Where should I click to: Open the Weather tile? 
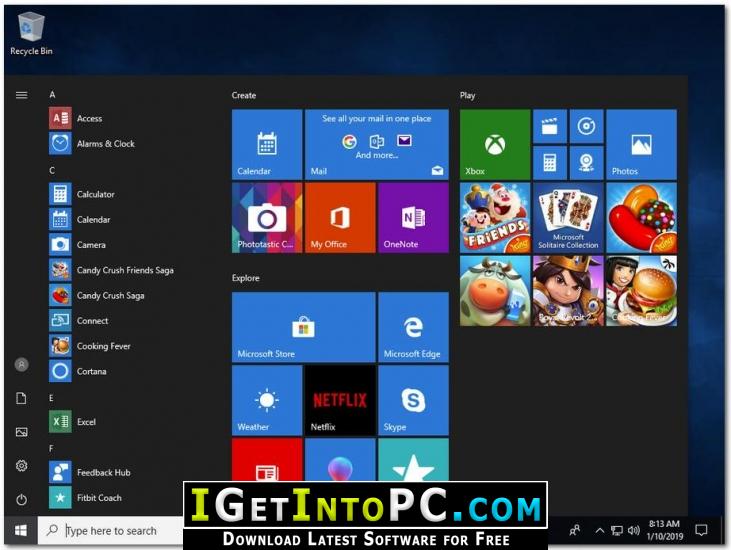coord(267,400)
